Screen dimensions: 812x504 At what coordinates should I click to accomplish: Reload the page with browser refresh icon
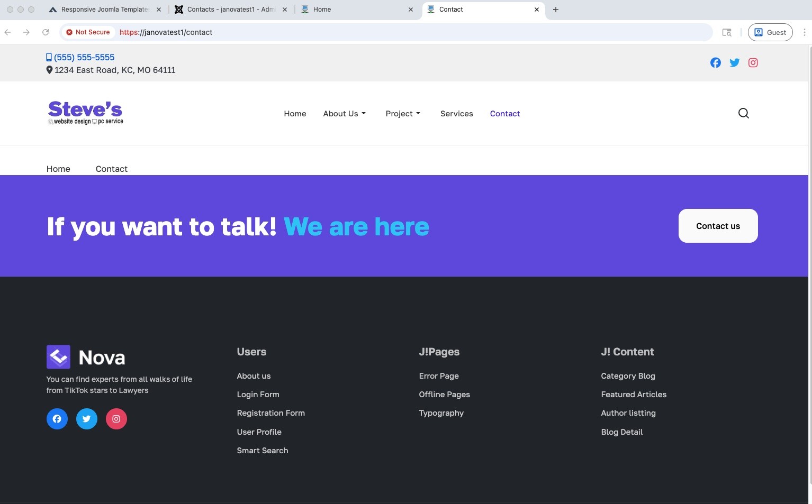click(46, 32)
